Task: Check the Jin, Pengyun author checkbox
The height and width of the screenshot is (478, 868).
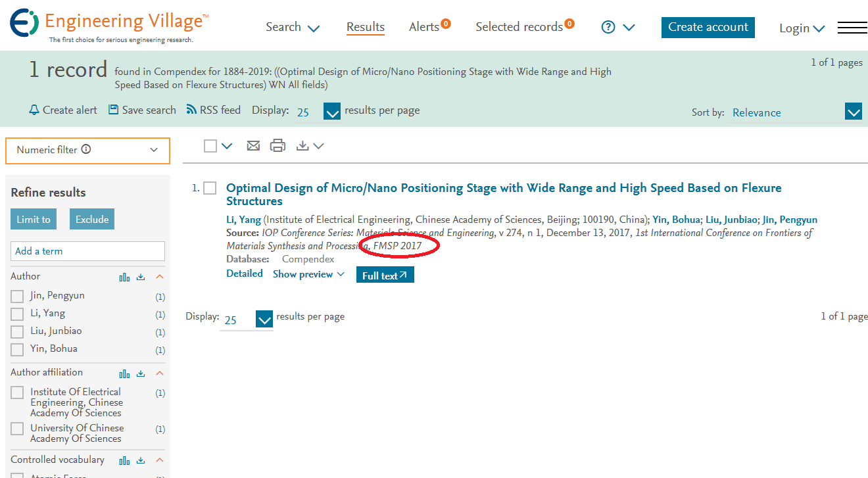Action: coord(17,297)
